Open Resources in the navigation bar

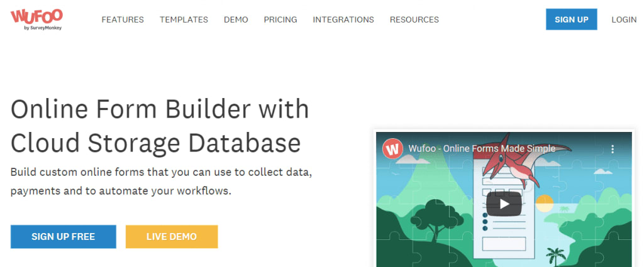[414, 19]
